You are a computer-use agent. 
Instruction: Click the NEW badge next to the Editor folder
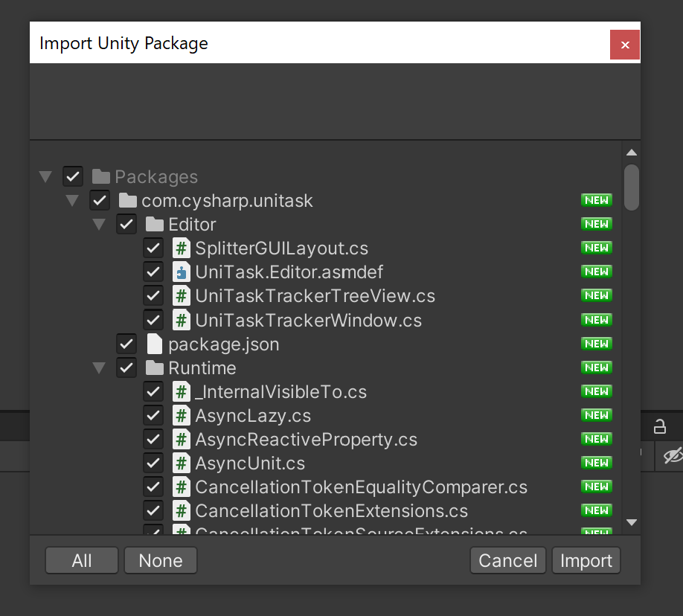tap(596, 224)
